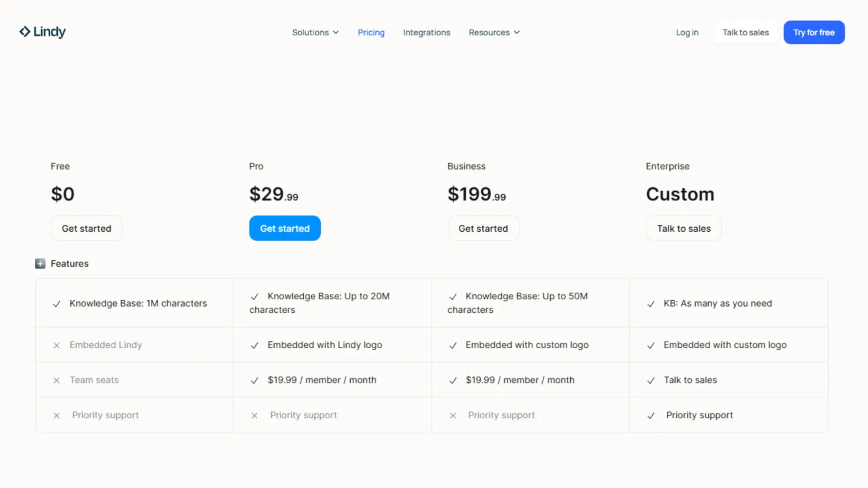Viewport: 868px width, 488px height.
Task: Click Log in
Action: pyautogui.click(x=687, y=32)
